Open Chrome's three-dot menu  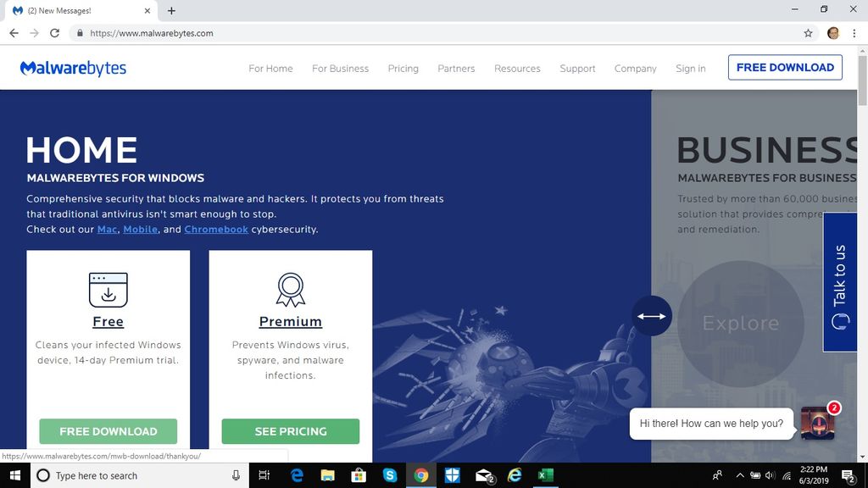(x=854, y=33)
